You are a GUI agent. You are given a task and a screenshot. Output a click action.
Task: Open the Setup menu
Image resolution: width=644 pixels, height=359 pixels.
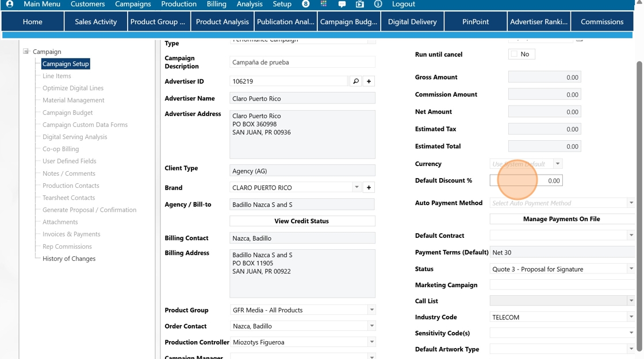(282, 4)
